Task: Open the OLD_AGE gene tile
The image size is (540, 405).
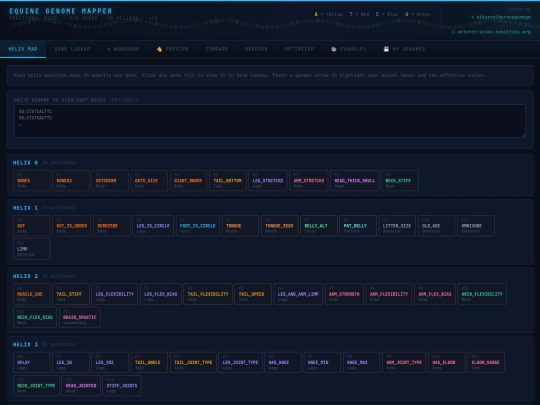Action: 437,226
